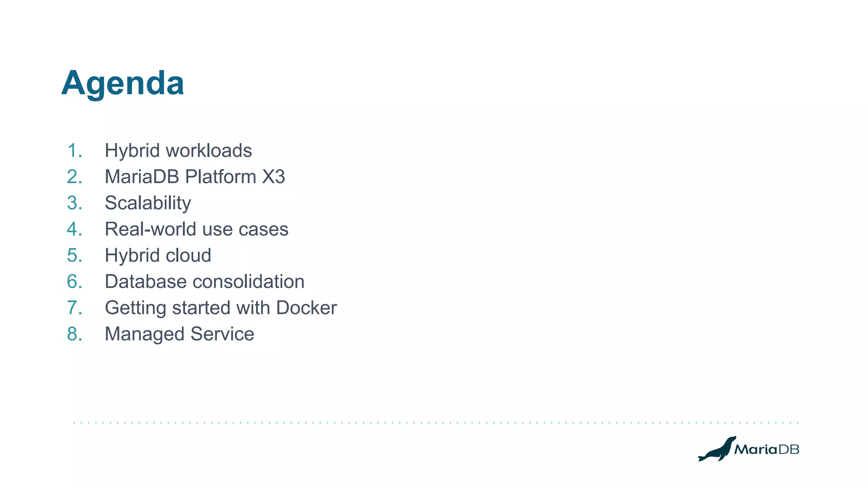Select the Real-world use cases line
Image resolution: width=868 pixels, height=488 pixels.
[x=196, y=229]
